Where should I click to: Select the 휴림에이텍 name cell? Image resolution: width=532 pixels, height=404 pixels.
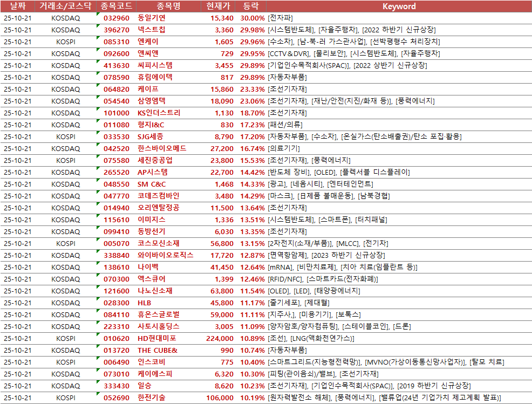pyautogui.click(x=155, y=77)
